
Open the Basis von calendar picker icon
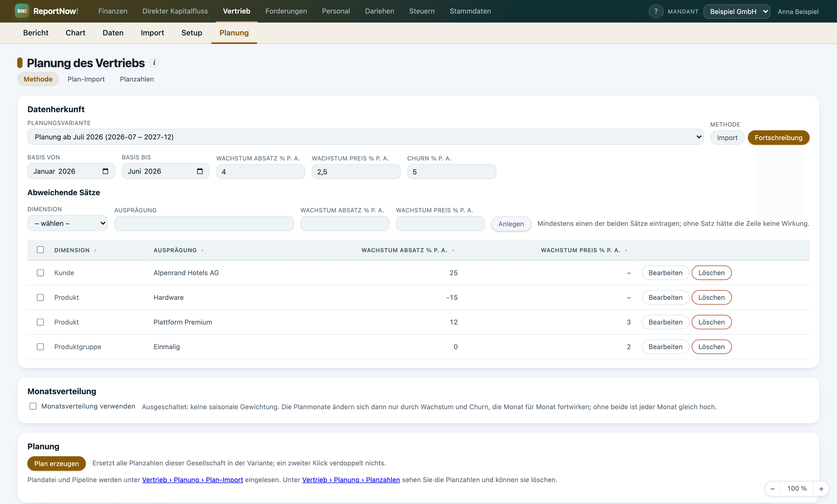(105, 171)
